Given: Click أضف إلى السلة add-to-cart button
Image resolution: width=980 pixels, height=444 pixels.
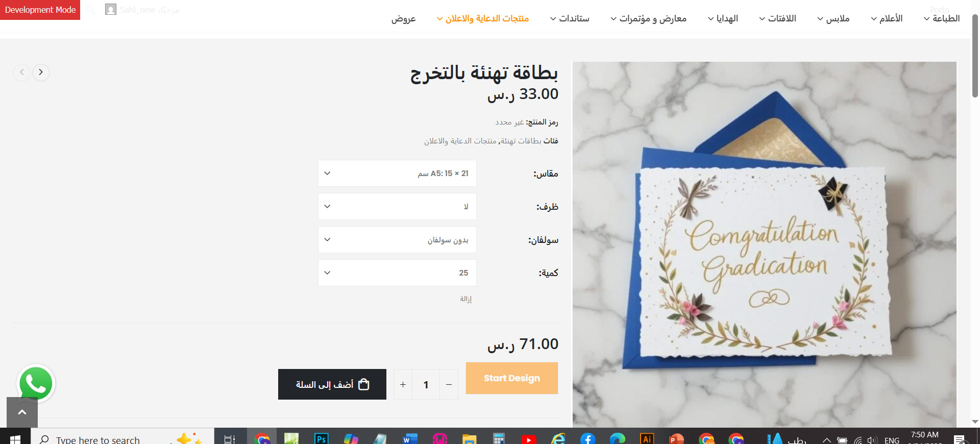Looking at the screenshot, I should tap(332, 384).
